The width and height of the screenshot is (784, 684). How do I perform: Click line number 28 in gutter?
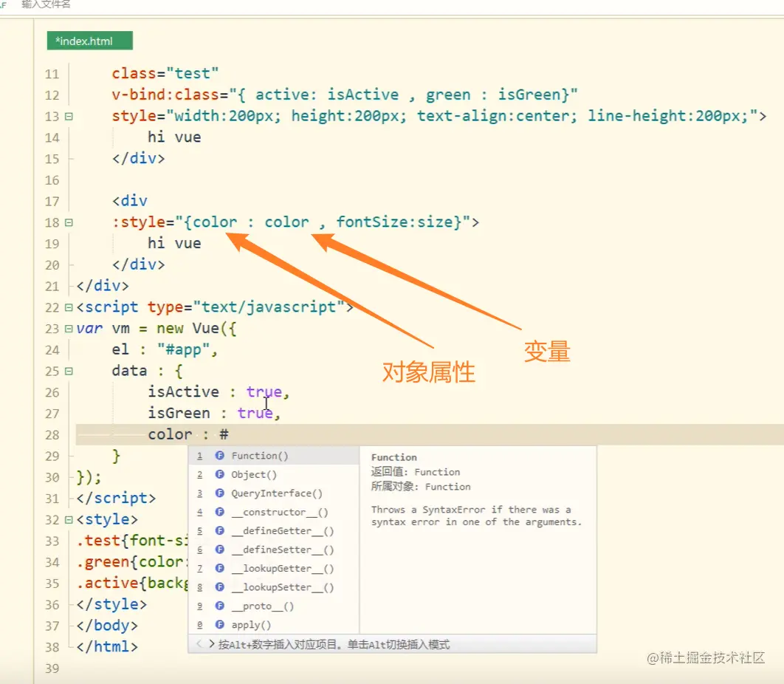pos(52,435)
